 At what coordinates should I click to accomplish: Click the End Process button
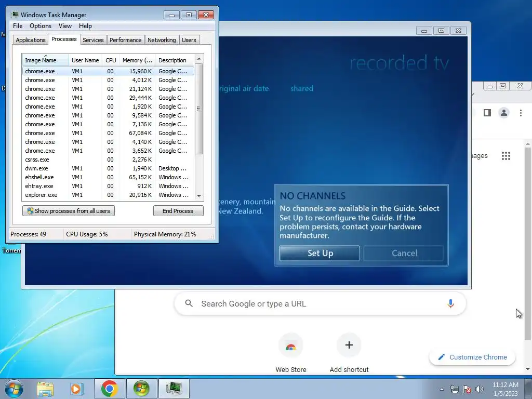click(178, 211)
